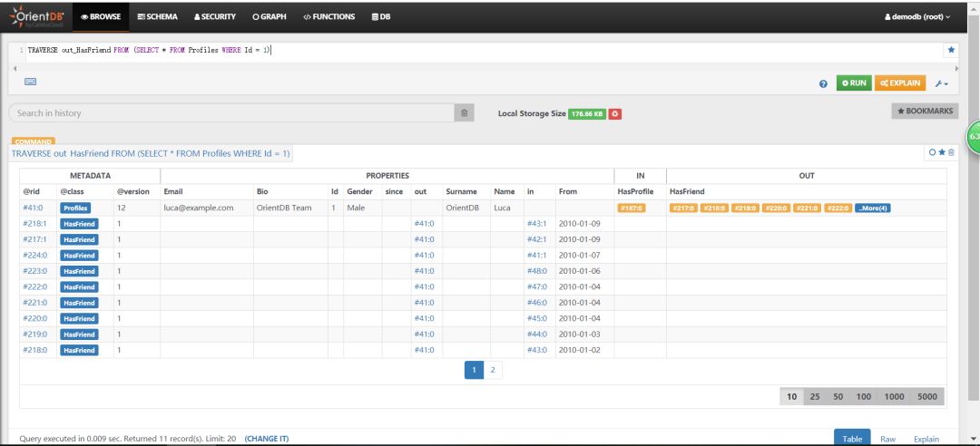980x446 pixels.
Task: Open BOOKMARKS panel
Action: tap(925, 111)
